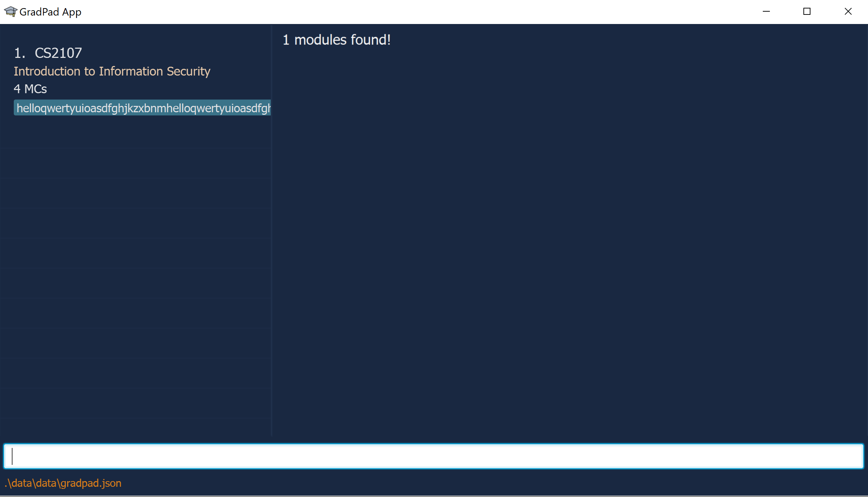Viewport: 868px width, 497px height.
Task: Click the GradPad App title text
Action: point(50,12)
